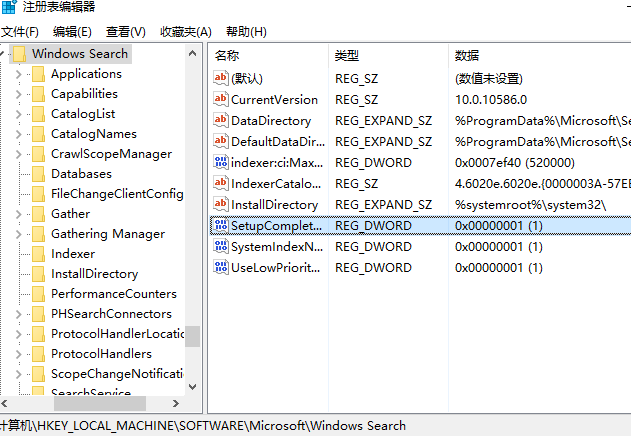Click the Gathering Manager folder icon
This screenshot has height=436, width=631.
point(39,234)
